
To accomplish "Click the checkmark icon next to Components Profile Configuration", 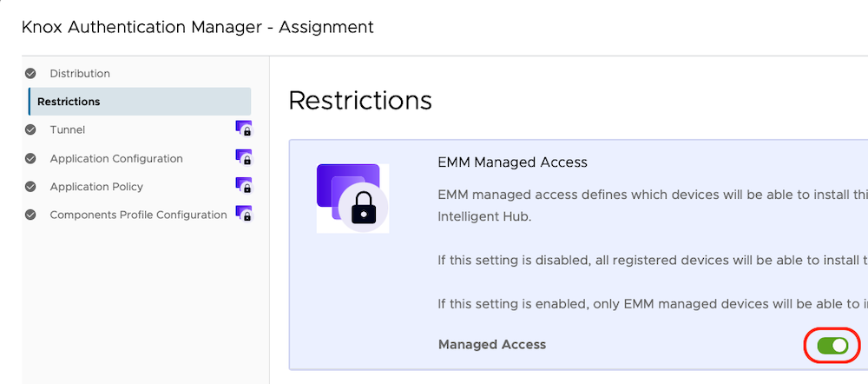I will (x=30, y=215).
